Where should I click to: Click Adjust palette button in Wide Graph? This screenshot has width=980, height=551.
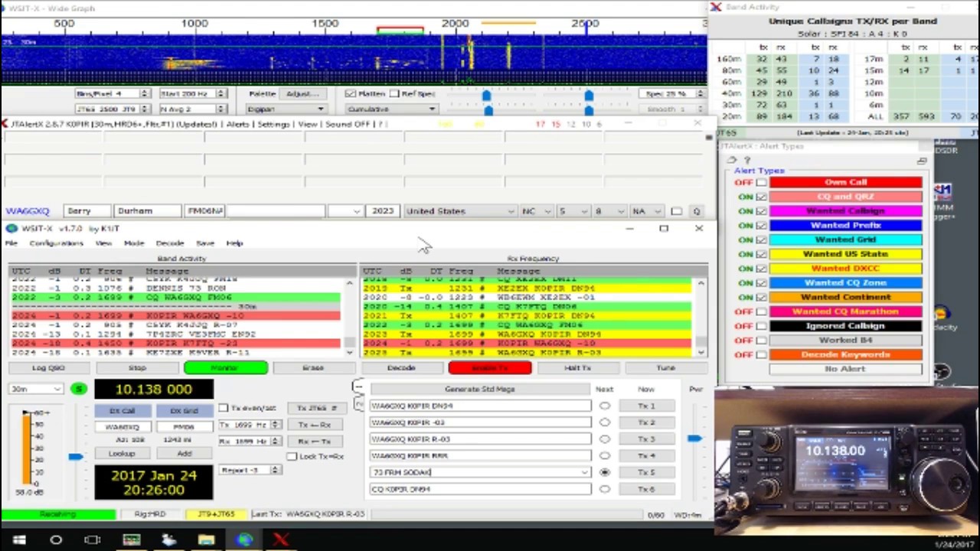click(302, 93)
